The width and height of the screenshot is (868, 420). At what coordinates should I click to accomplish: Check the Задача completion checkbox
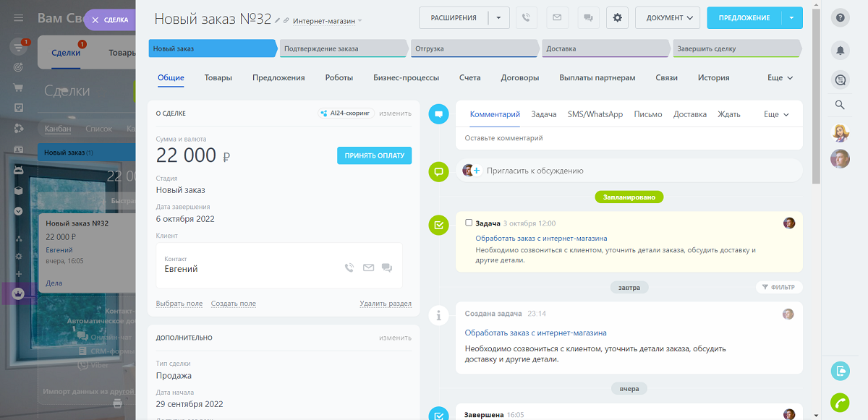point(469,223)
